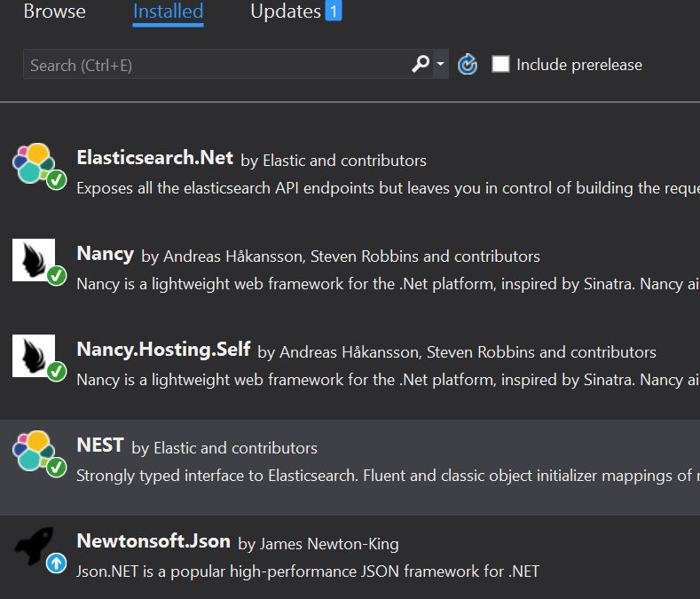Select the Elasticsearch.Net package title
Viewport: 700px width, 599px height.
(x=155, y=158)
